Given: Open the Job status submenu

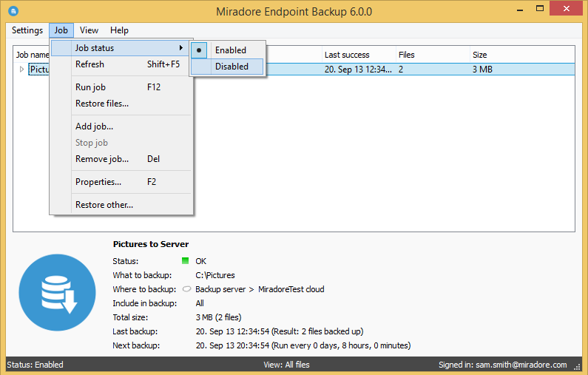Looking at the screenshot, I should (120, 48).
